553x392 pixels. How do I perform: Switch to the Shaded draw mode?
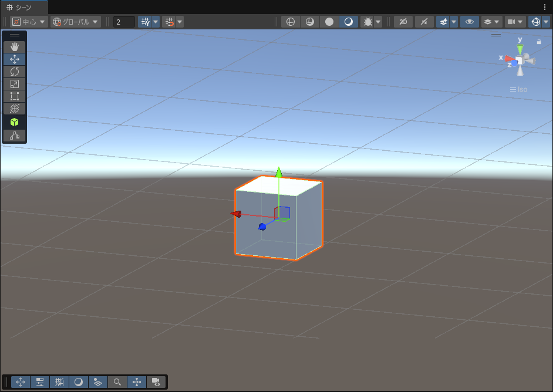[349, 22]
